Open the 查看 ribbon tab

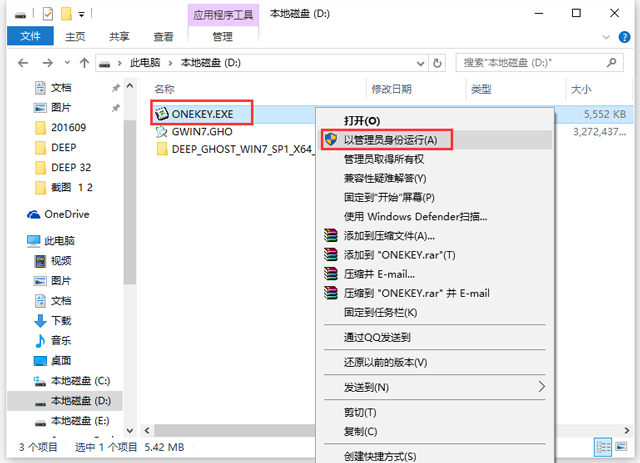pyautogui.click(x=163, y=37)
